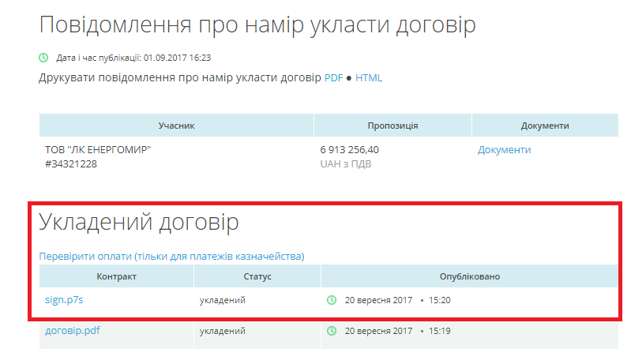Select the participant name ТОВ "ЛК ЕНЕРГОМИР"
The width and height of the screenshot is (631, 364).
tap(98, 150)
